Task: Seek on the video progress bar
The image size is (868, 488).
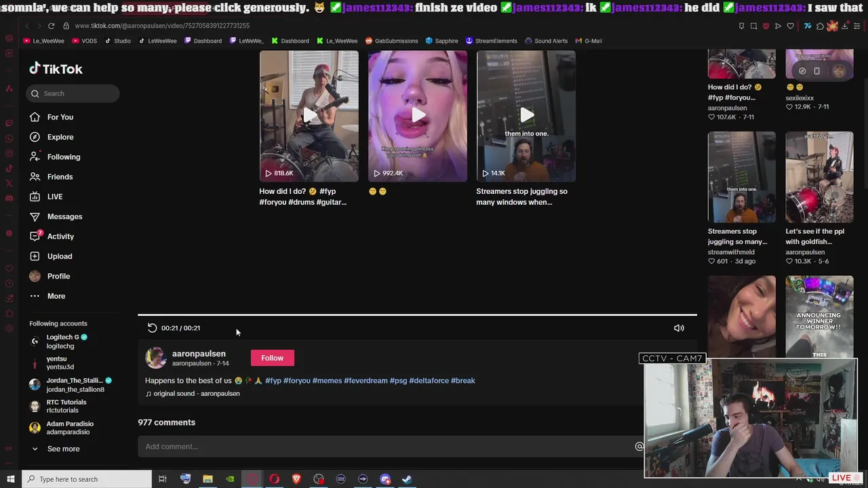Action: 417,314
